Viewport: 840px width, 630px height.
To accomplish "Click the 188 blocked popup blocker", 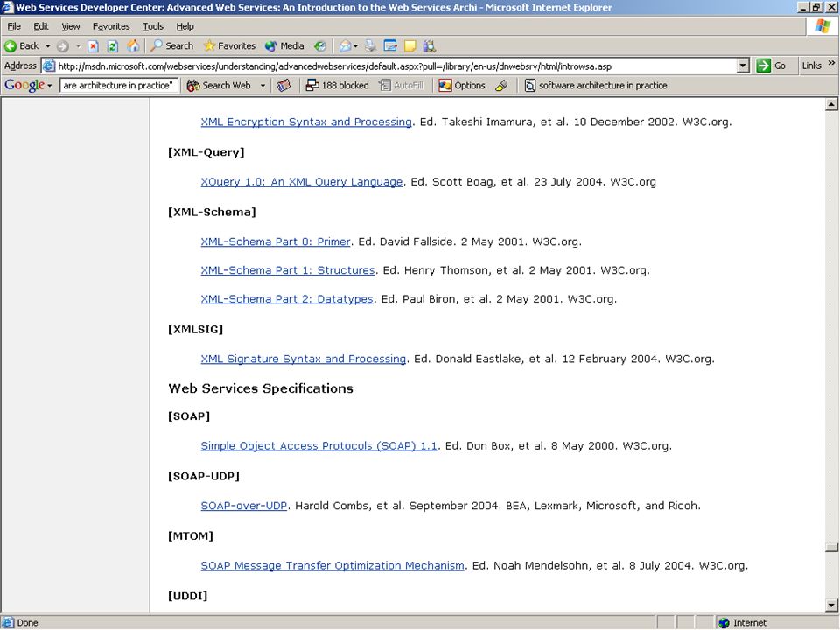I will tap(337, 85).
